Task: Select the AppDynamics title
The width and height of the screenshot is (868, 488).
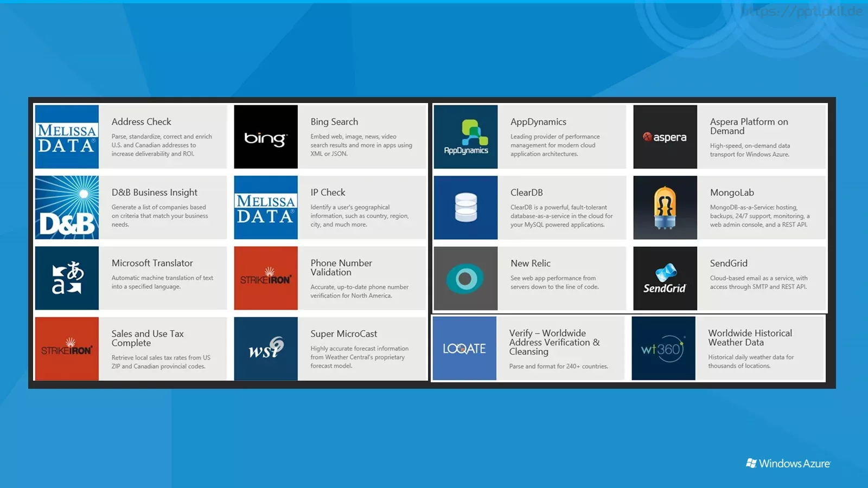Action: pyautogui.click(x=538, y=122)
